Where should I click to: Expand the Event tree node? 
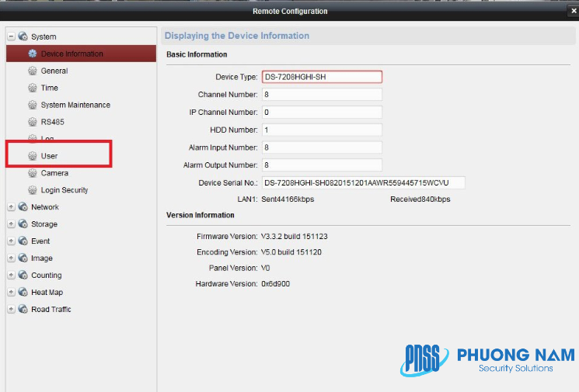(x=11, y=241)
